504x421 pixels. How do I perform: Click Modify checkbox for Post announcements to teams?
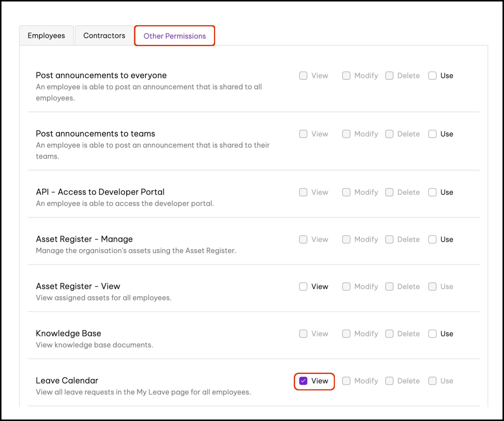(346, 134)
